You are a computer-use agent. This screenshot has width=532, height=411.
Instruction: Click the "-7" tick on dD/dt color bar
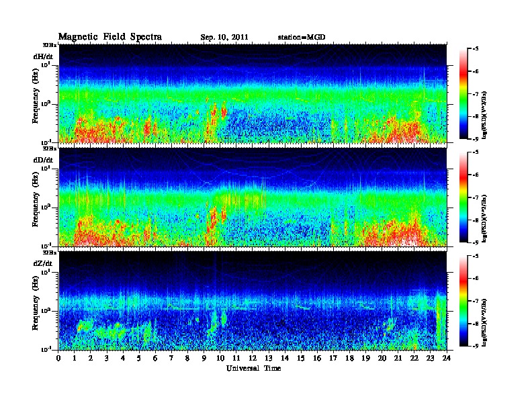(476, 197)
